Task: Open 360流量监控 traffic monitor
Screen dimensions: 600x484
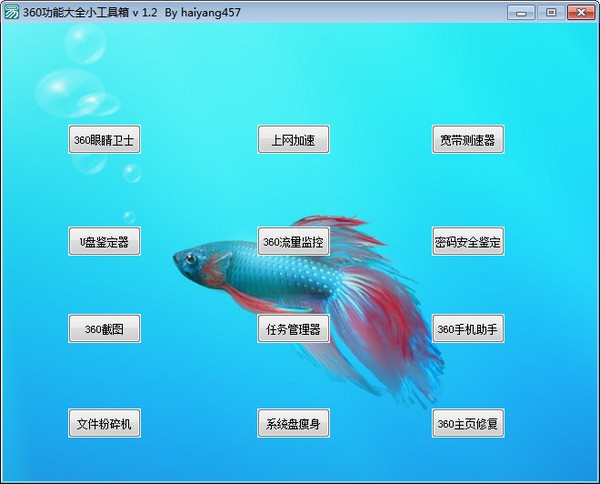Action: [x=293, y=241]
